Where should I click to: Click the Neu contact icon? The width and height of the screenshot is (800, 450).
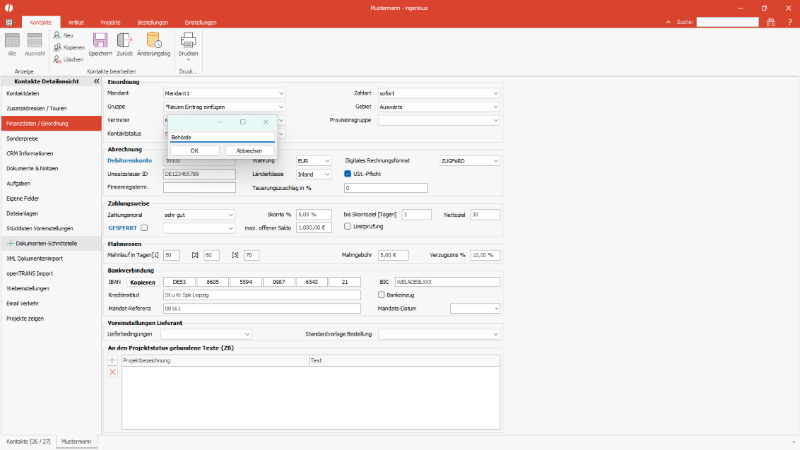point(63,35)
